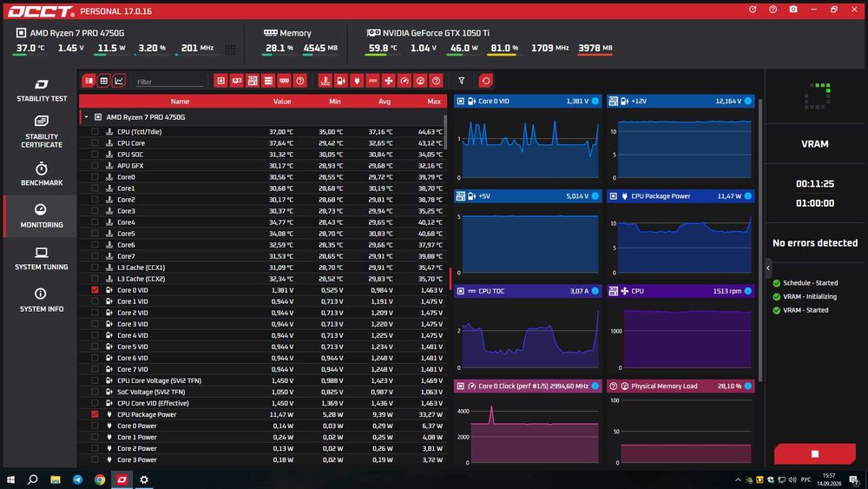Enable graph for Core 1 VID
This screenshot has height=489, width=868.
coord(95,301)
